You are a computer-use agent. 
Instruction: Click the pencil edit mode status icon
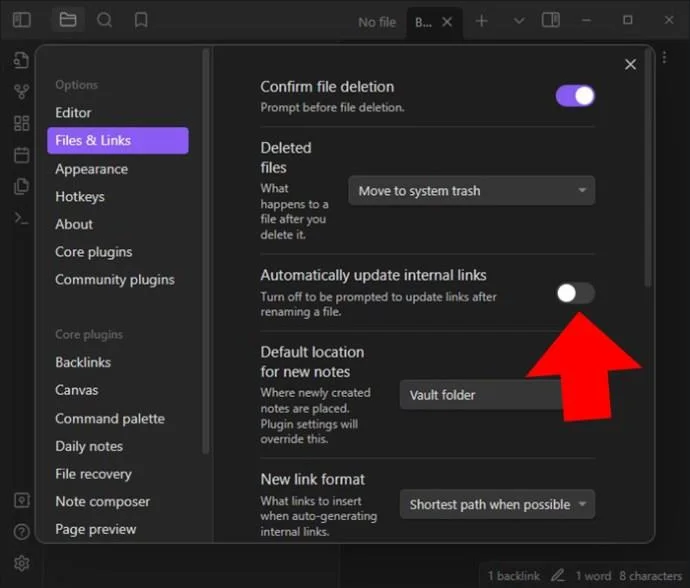558,575
